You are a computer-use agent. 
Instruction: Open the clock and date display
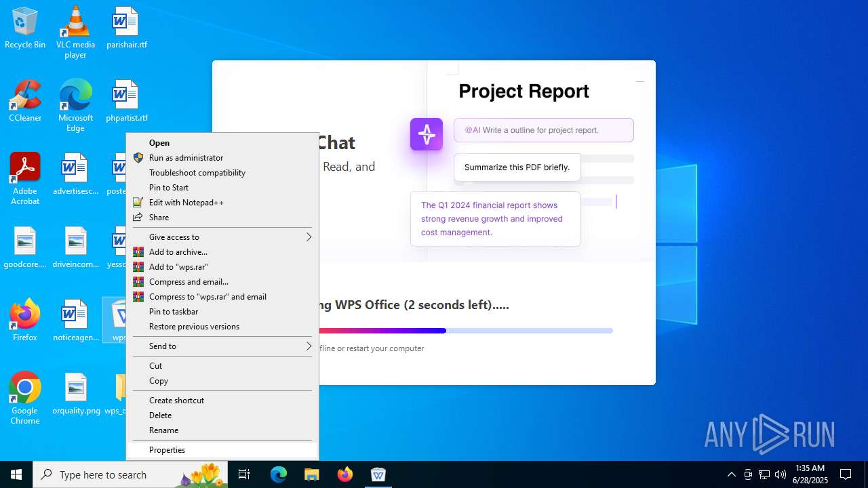(810, 474)
